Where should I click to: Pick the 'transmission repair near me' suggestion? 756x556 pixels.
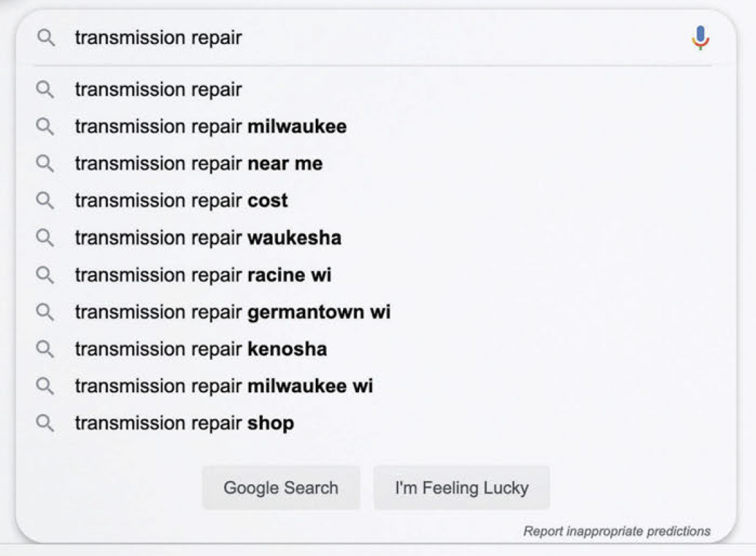198,164
